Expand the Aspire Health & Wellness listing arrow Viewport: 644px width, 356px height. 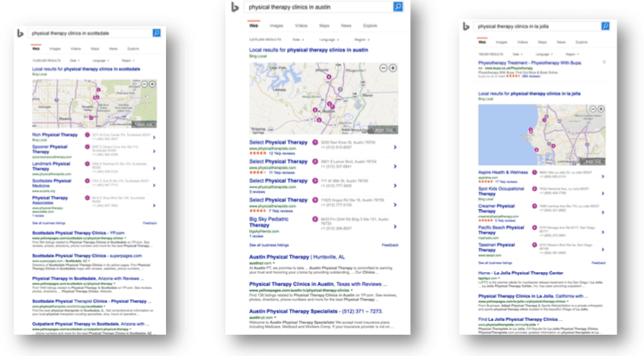click(603, 176)
